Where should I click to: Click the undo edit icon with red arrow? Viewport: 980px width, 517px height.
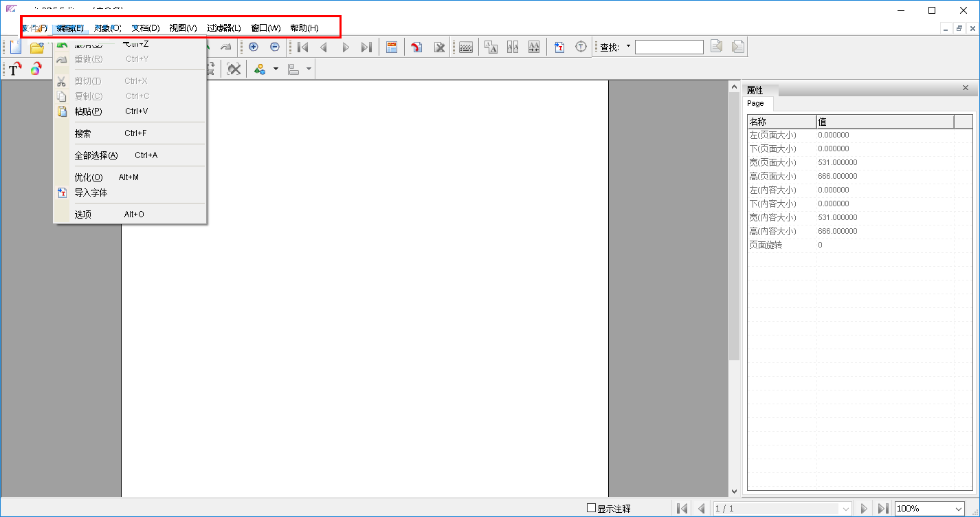416,47
